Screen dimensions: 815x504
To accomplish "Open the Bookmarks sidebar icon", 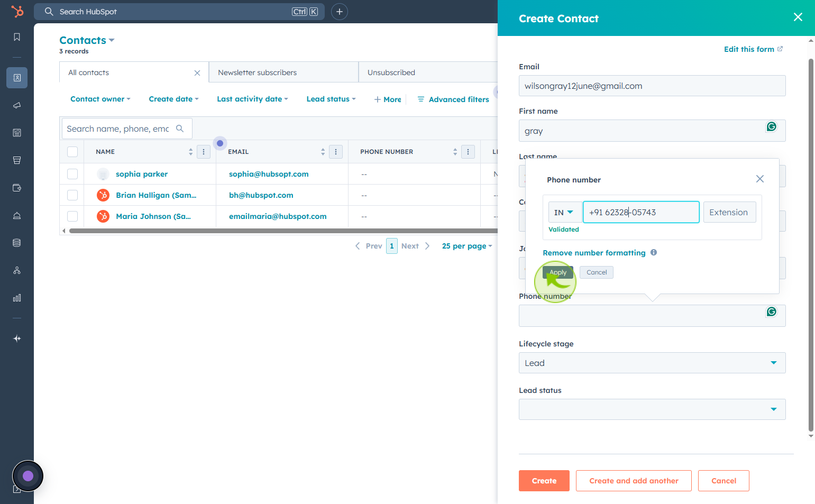I will click(17, 37).
